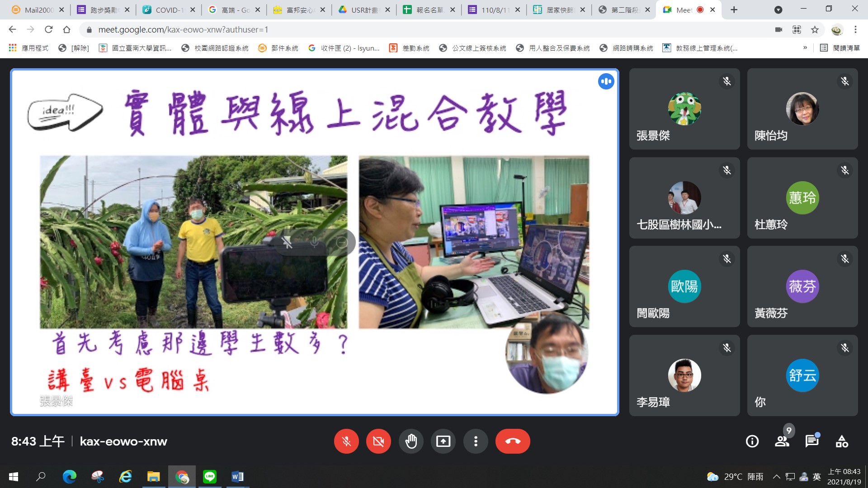Open the taskbar clock showing 2021/8/19
The height and width of the screenshot is (488, 868).
pos(844,477)
